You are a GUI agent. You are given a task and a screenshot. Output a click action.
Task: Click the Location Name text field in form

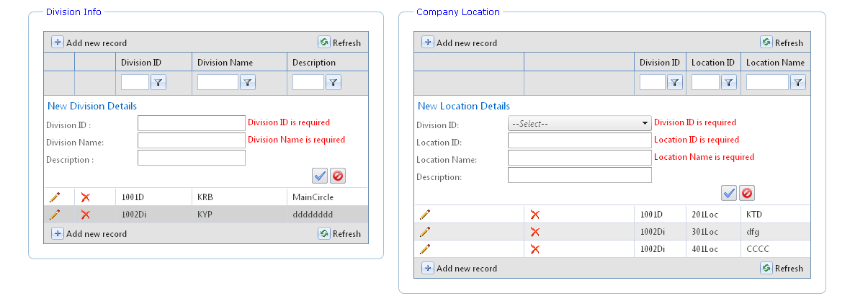point(579,158)
